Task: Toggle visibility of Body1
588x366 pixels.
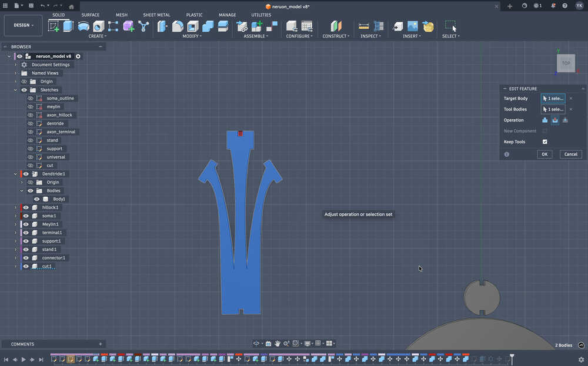Action: point(36,199)
